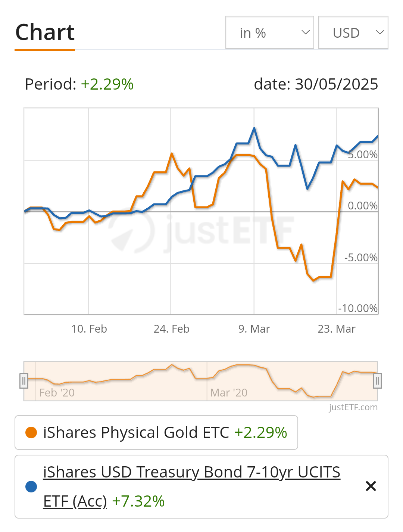403x532 pixels.
Task: Select the Chart tab heading
Action: (45, 32)
